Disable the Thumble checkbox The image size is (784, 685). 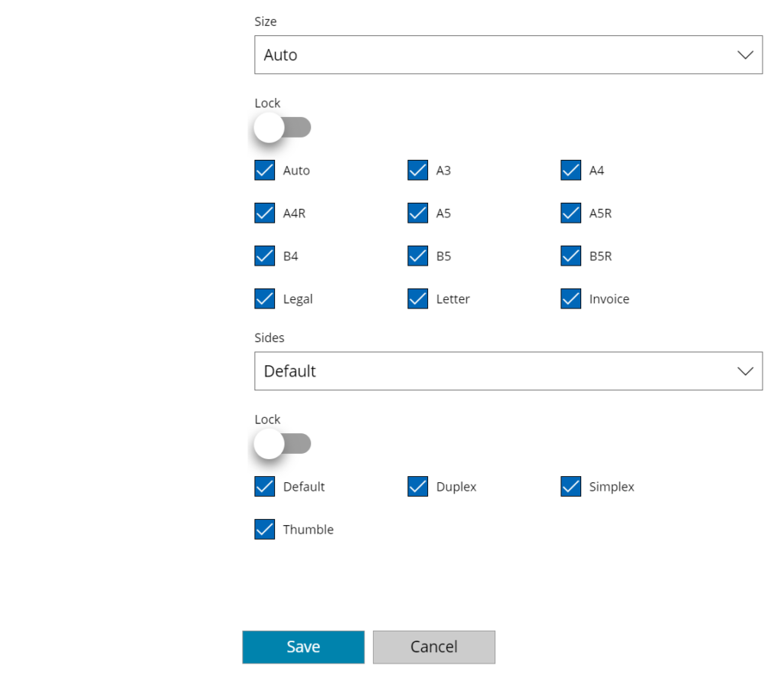pyautogui.click(x=264, y=529)
